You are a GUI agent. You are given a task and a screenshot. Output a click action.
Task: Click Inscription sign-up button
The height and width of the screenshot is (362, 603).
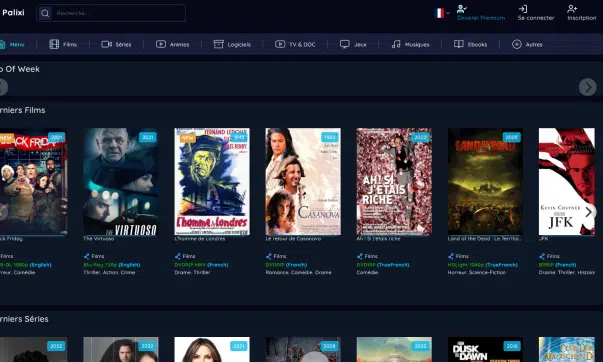click(x=581, y=13)
